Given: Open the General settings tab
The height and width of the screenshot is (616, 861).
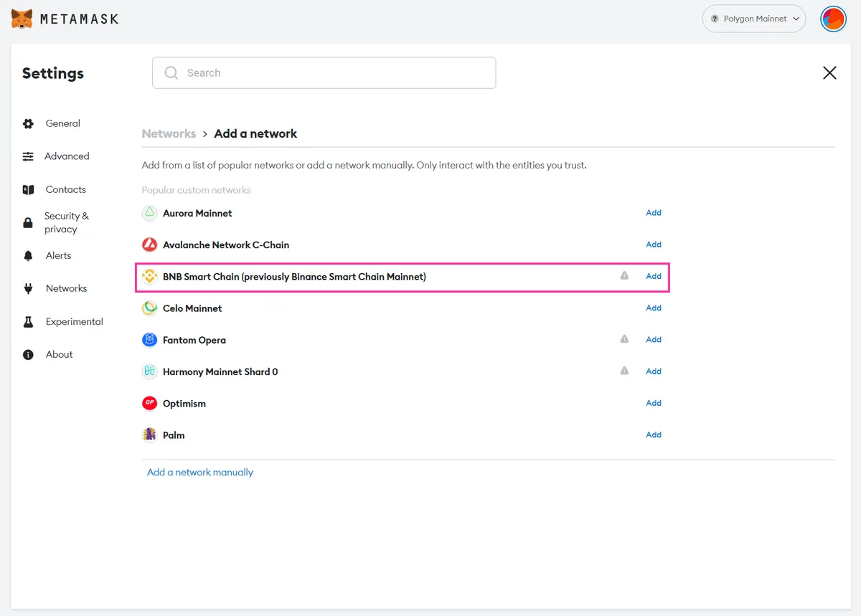Looking at the screenshot, I should (x=63, y=123).
